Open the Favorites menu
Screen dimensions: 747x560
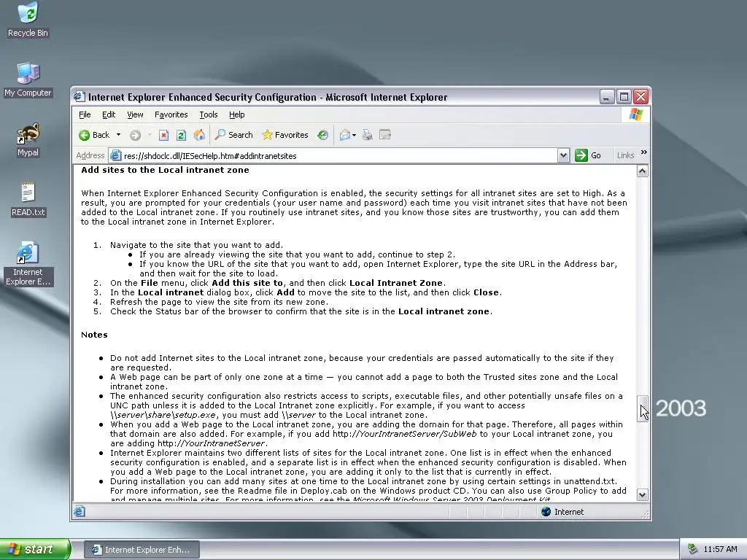(x=171, y=114)
